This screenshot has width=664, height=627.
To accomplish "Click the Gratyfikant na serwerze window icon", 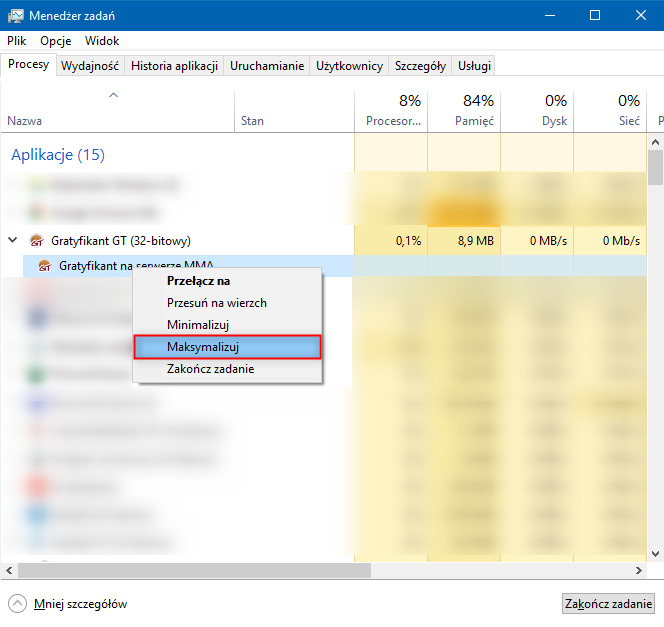I will pos(45,266).
